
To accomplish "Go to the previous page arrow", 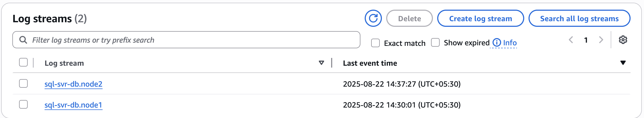I will click(x=571, y=40).
